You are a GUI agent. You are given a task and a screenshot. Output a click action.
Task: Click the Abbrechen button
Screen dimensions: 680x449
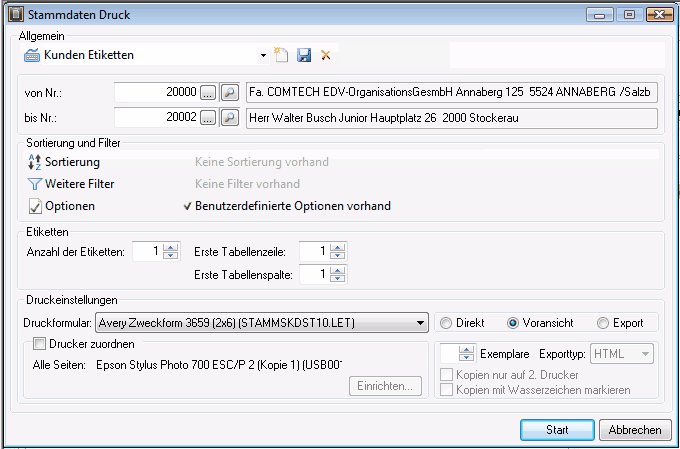coord(635,430)
